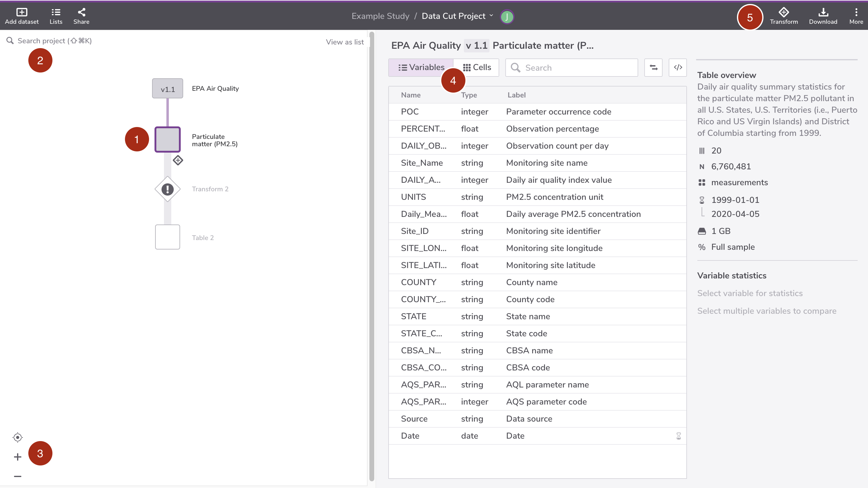Viewport: 868px width, 488px height.
Task: Open the code view icon button
Action: tap(678, 67)
